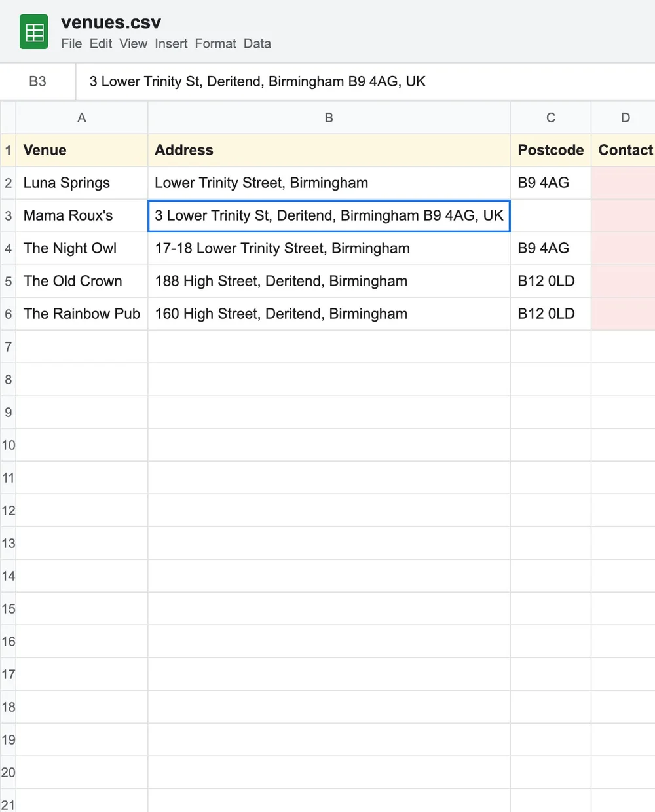Select pink Contact cell for The Rainbow Pub

[x=623, y=314]
